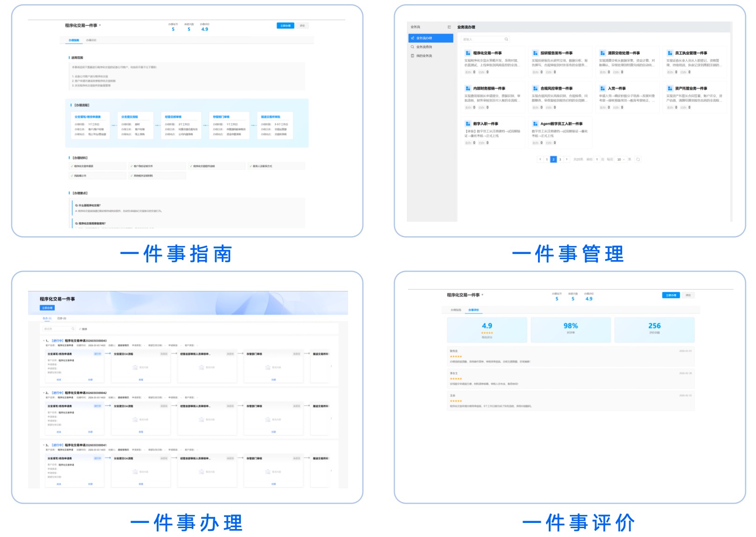Click the search magnifier icon in 业务流办理

(x=506, y=39)
